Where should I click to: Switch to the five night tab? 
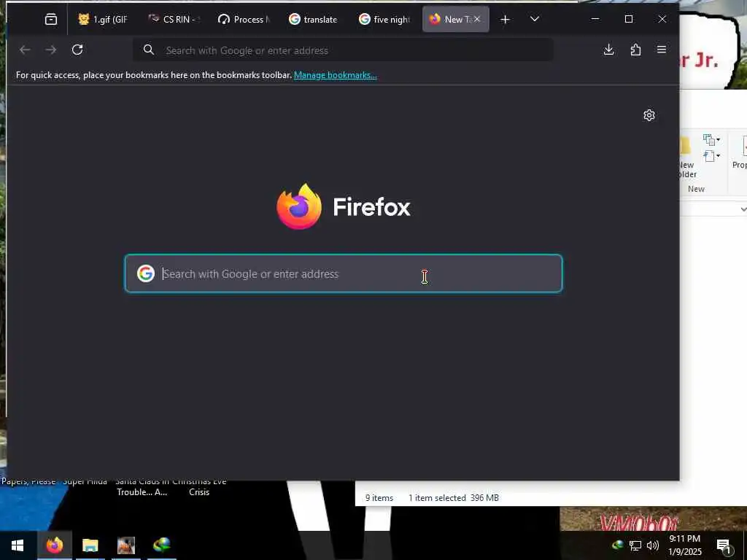[x=384, y=19]
